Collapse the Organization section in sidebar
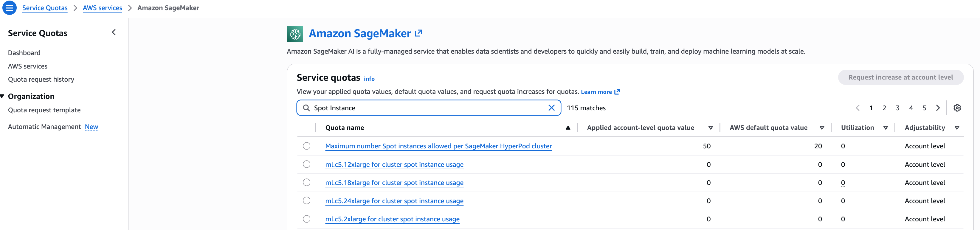The image size is (980, 230). 3,96
